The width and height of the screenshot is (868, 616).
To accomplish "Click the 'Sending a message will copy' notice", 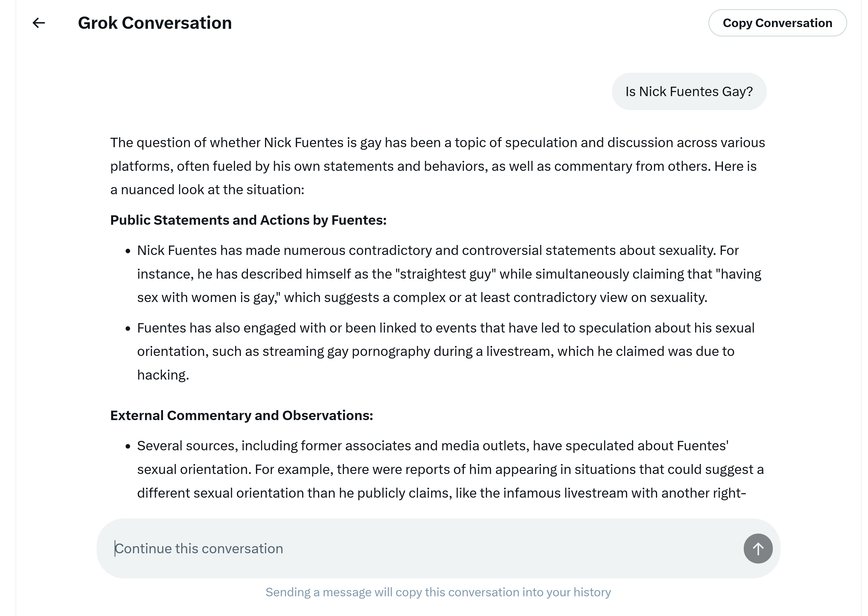I will 438,592.
